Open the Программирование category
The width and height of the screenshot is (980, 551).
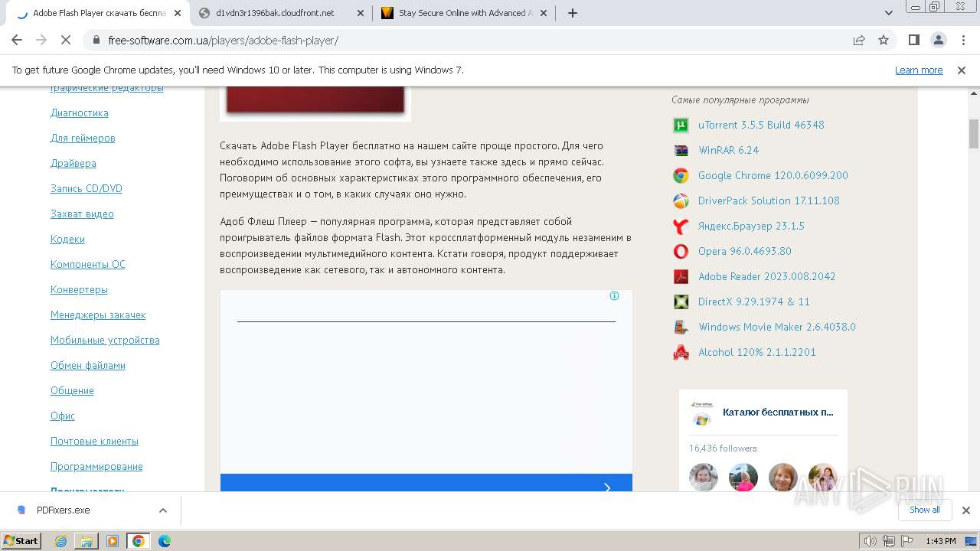click(x=96, y=467)
